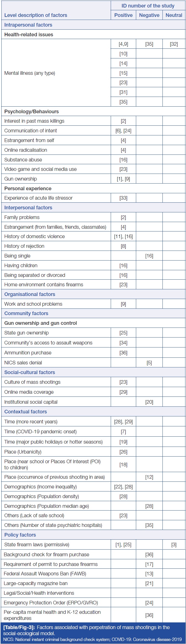
Task: Select the Intrapersonal factors section heading
Action: click(x=28, y=25)
